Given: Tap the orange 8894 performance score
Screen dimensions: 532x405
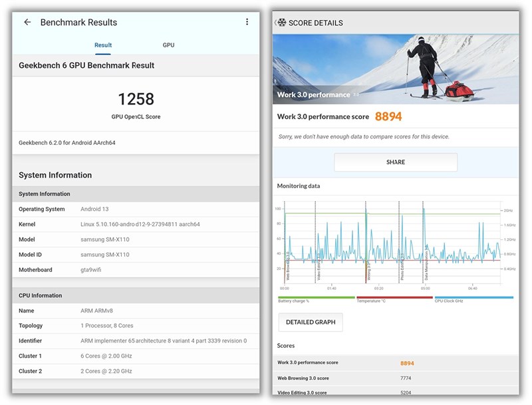Looking at the screenshot, I should (x=388, y=116).
